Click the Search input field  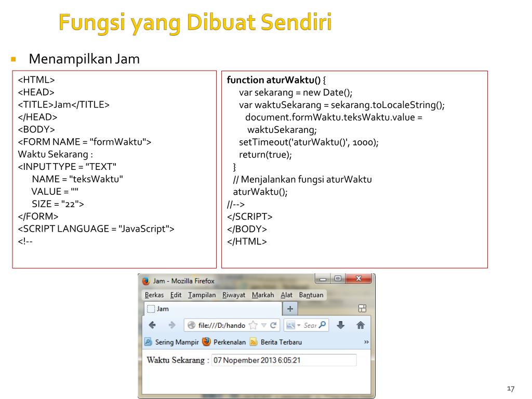(310, 325)
